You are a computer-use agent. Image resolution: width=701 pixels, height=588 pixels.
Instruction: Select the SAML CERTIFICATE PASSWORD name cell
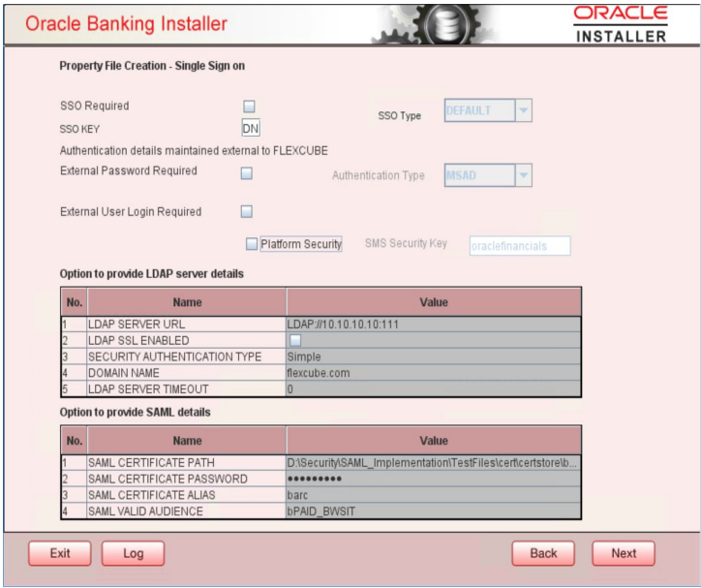pyautogui.click(x=187, y=479)
